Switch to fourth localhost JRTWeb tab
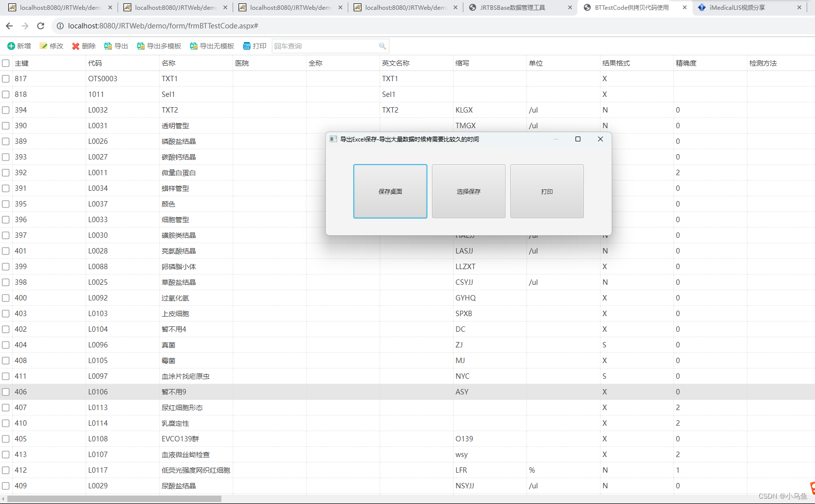This screenshot has width=815, height=504. point(405,7)
